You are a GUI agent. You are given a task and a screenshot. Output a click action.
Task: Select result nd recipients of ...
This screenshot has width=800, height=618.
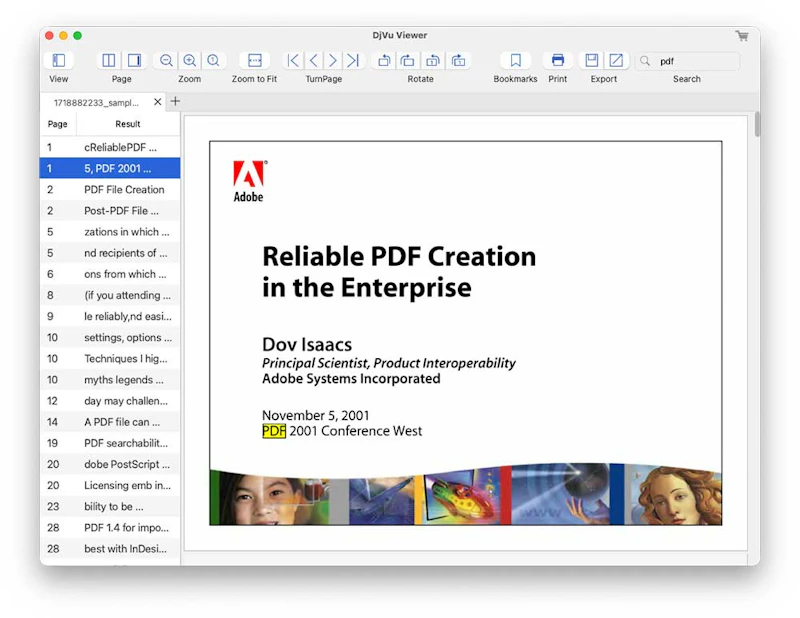click(x=110, y=253)
